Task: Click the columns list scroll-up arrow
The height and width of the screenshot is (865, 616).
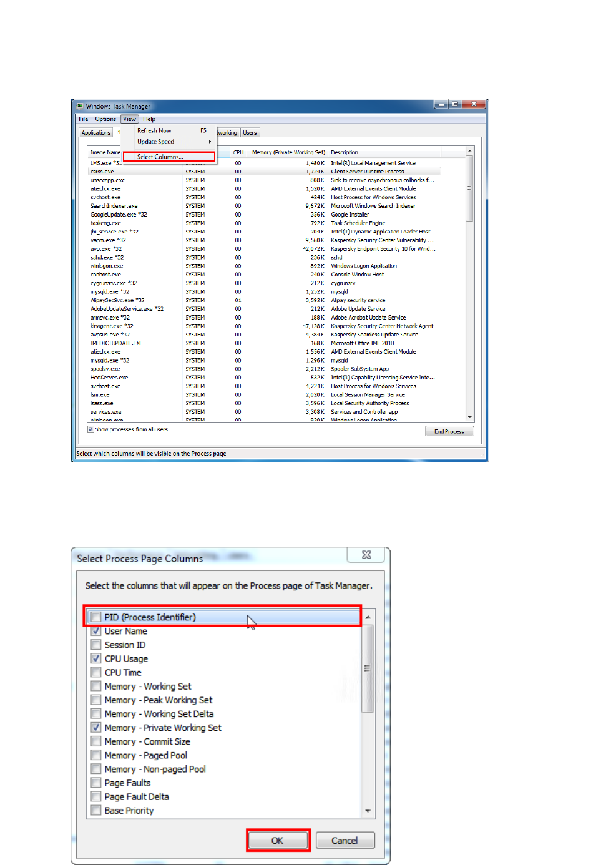Action: [x=368, y=617]
